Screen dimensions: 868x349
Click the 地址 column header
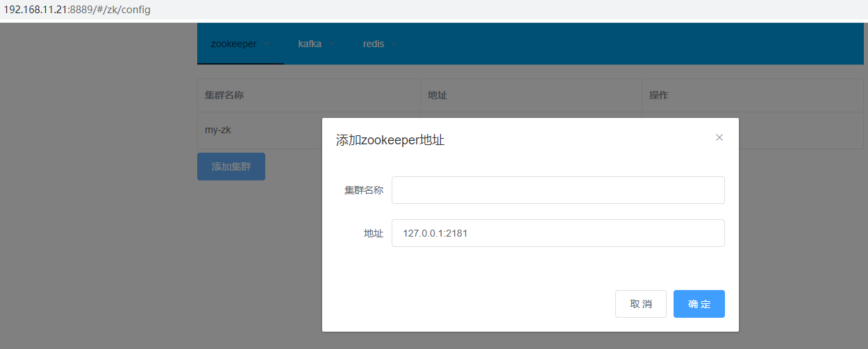531,96
